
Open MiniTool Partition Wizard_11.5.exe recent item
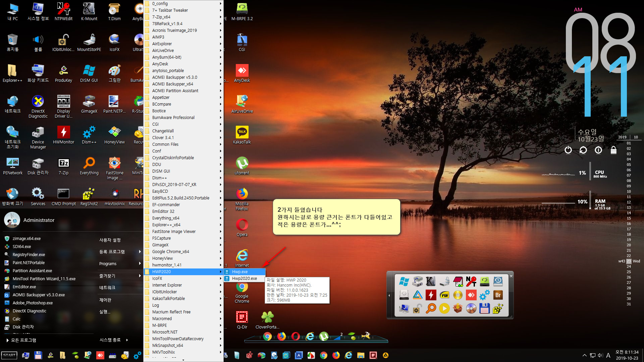pos(44,279)
